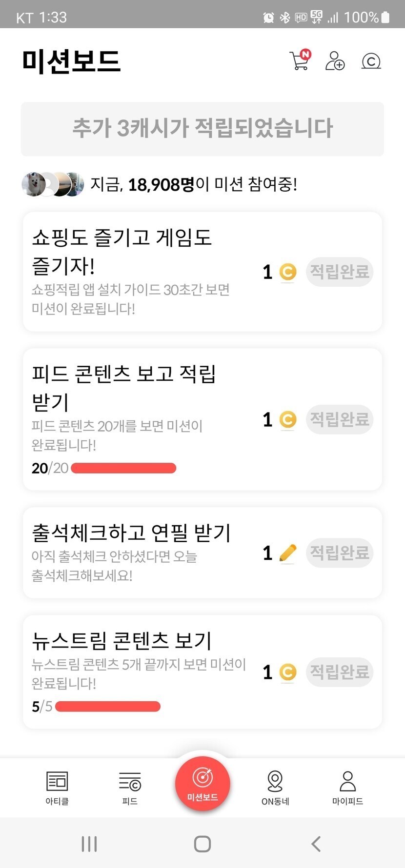Open the cash balance icon

pos(371,61)
